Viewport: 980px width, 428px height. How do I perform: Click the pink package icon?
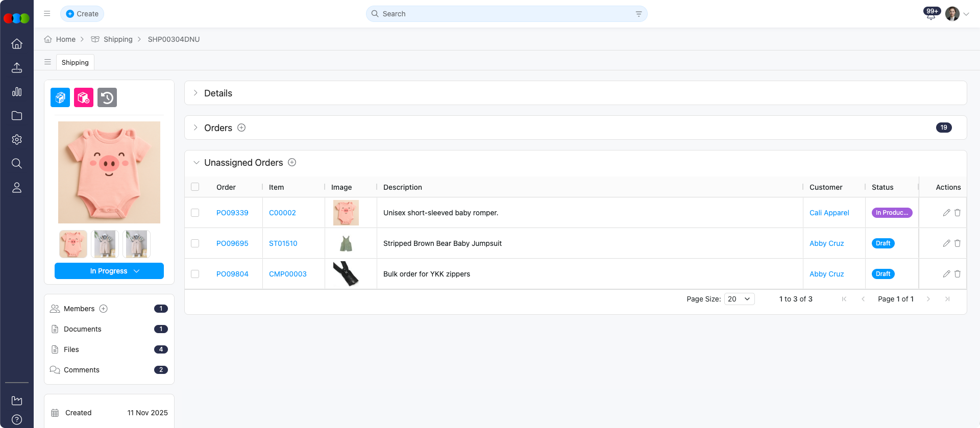(x=84, y=97)
